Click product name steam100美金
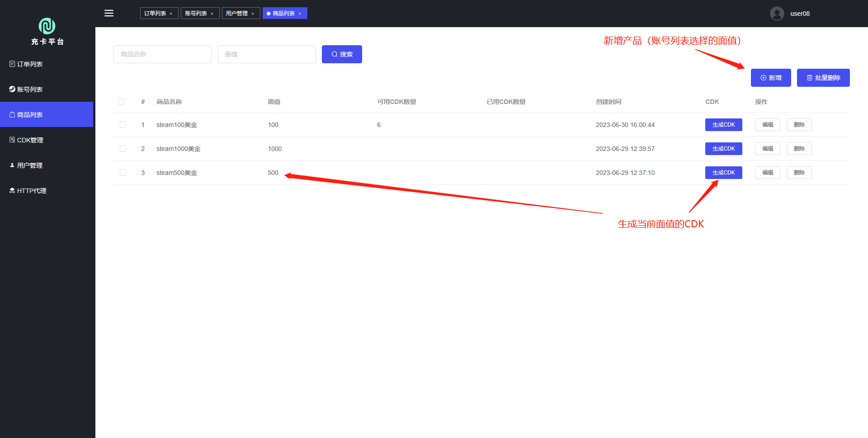 click(x=177, y=125)
